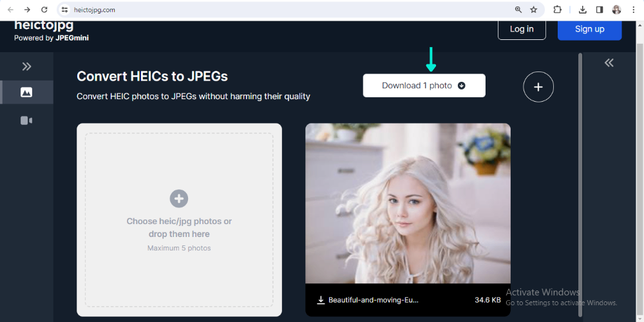The height and width of the screenshot is (322, 644).
Task: Open site information icon in address bar
Action: [64, 10]
